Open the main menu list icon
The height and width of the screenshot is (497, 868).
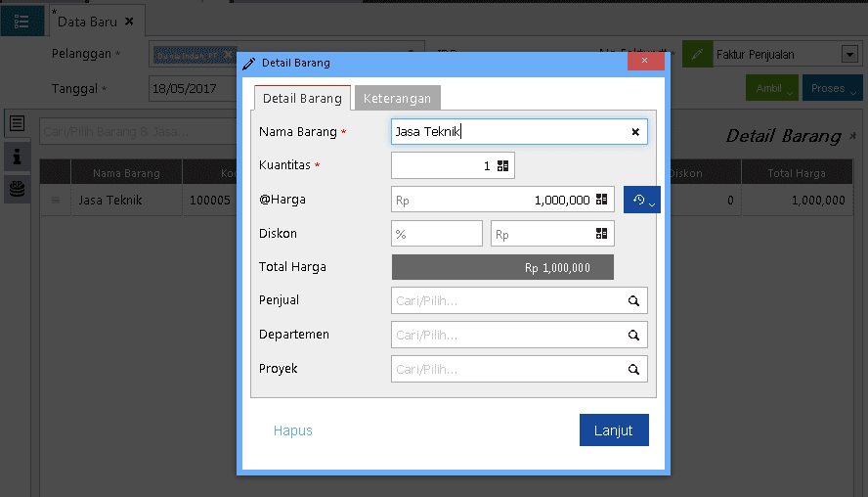tap(22, 22)
